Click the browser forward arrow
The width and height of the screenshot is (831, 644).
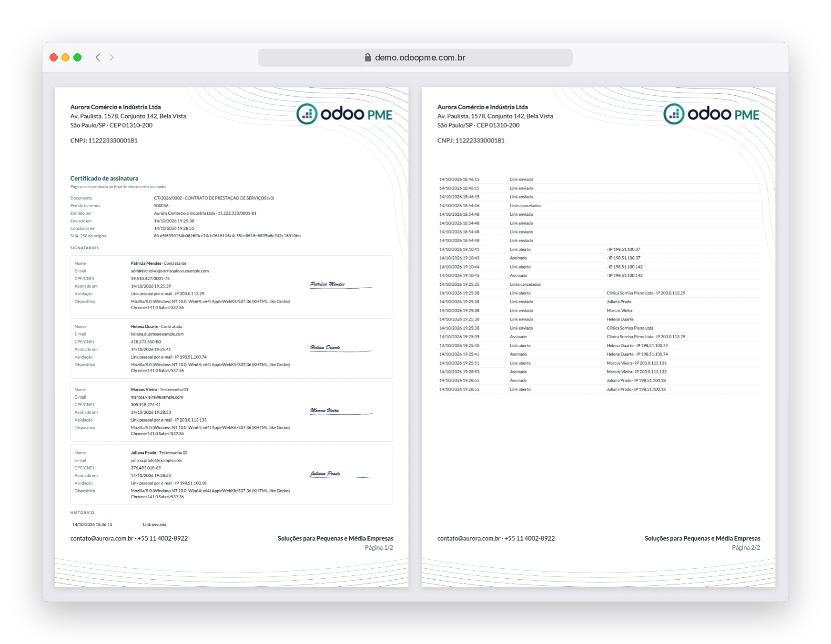[111, 58]
